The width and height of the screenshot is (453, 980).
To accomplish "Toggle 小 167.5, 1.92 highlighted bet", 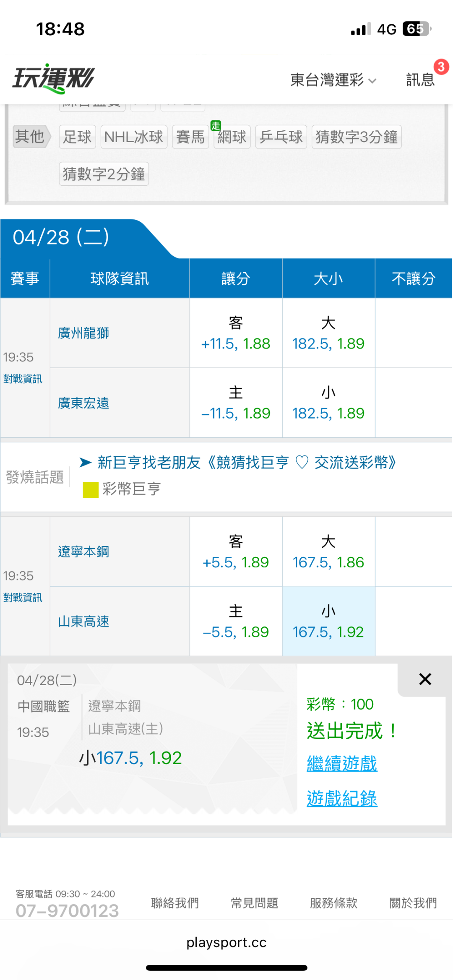I will click(x=328, y=621).
